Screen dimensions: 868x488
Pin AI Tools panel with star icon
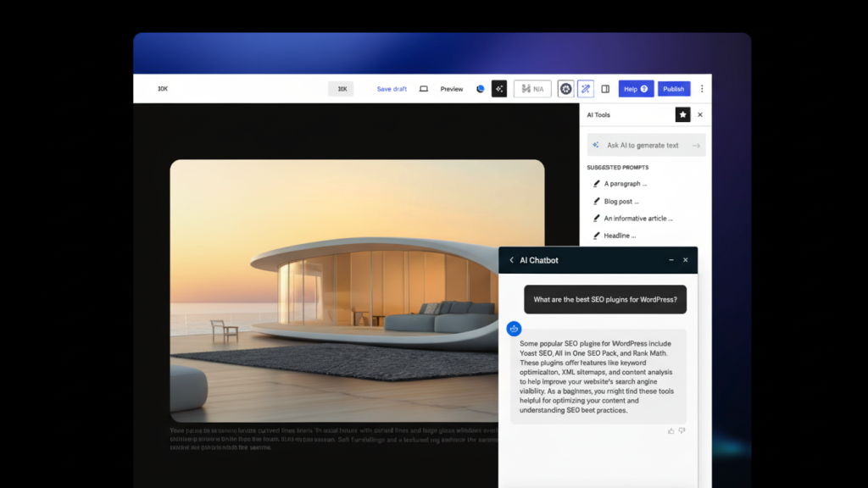682,114
